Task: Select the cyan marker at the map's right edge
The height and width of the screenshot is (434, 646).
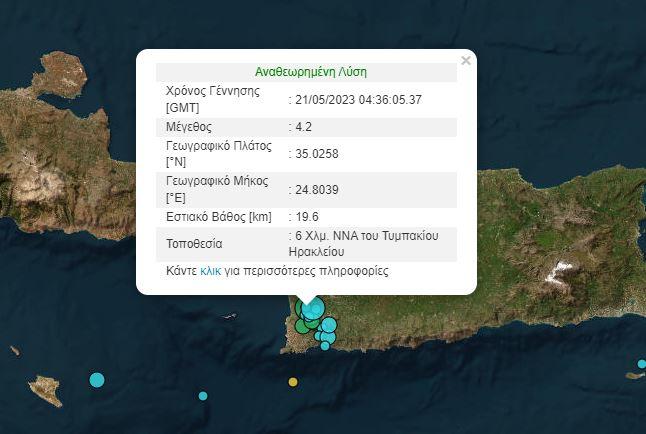Action: pos(641,364)
